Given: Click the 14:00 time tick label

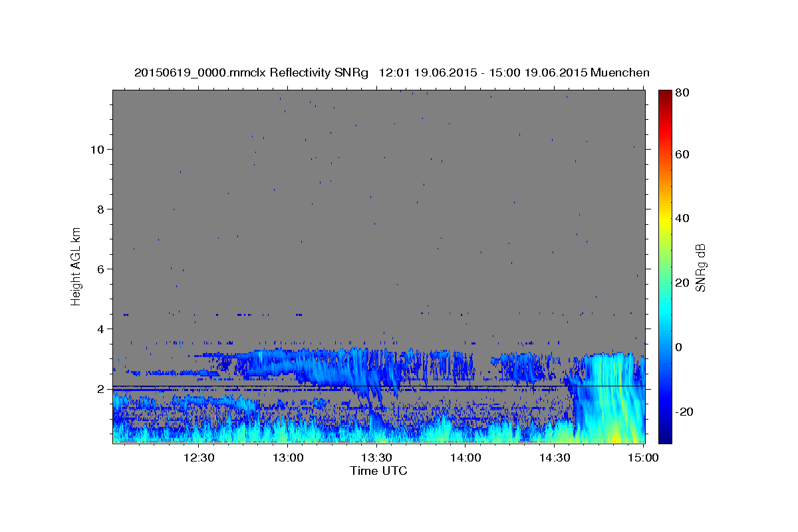Looking at the screenshot, I should (x=465, y=458).
